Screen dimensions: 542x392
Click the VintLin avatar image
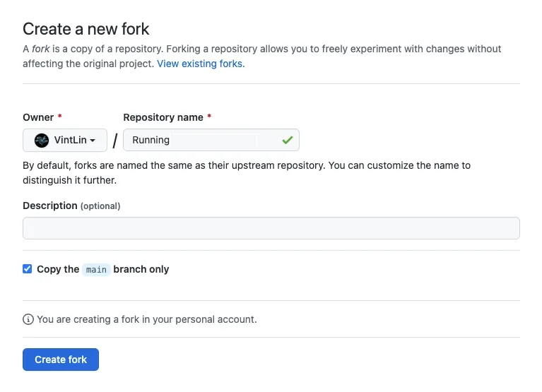point(42,141)
